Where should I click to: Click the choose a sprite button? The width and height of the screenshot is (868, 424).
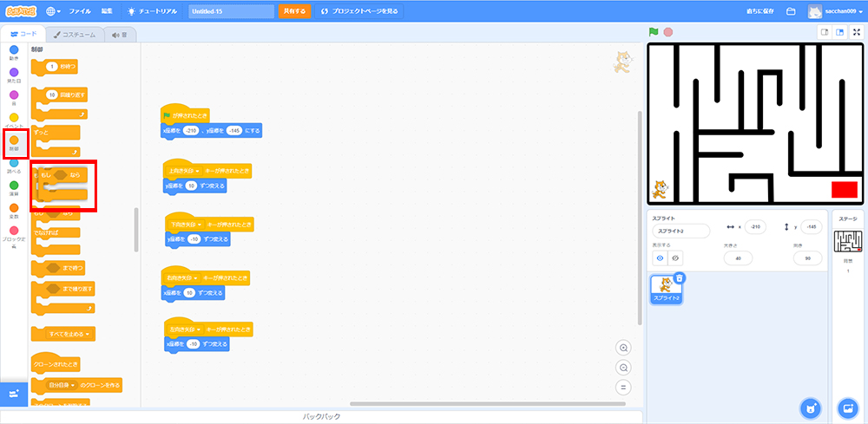pos(810,408)
